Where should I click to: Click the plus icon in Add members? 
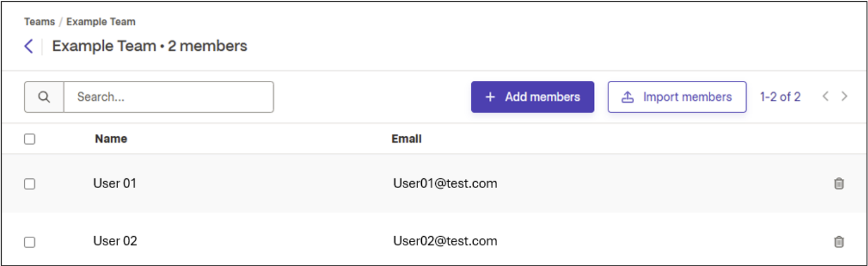[x=490, y=97]
